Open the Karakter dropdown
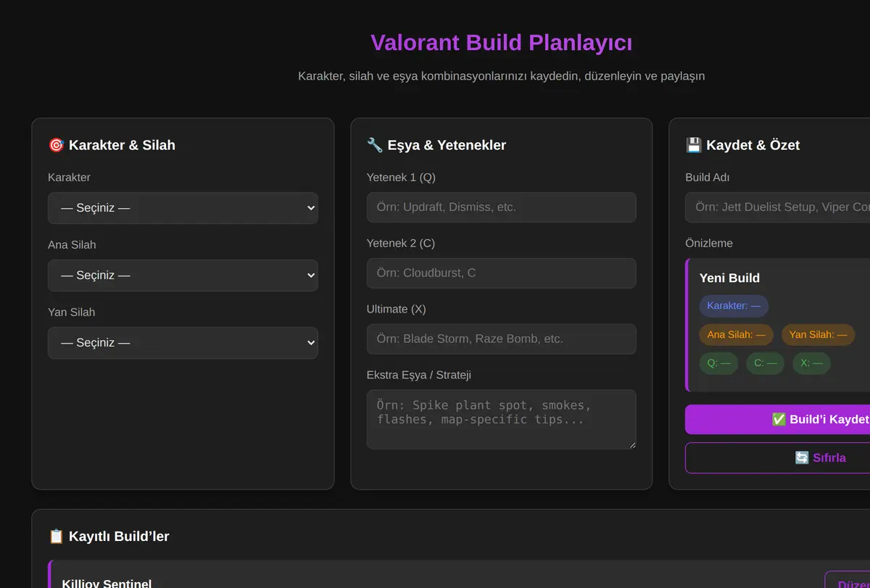Screen dimensions: 870x588 pos(183,208)
